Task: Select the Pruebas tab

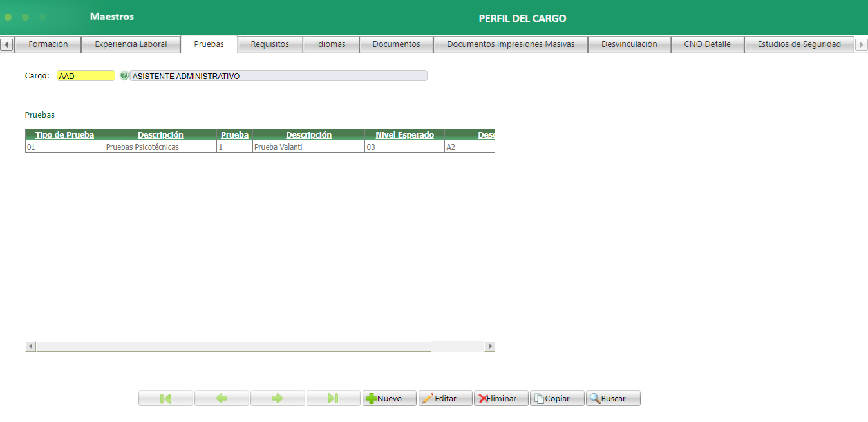Action: pyautogui.click(x=209, y=44)
